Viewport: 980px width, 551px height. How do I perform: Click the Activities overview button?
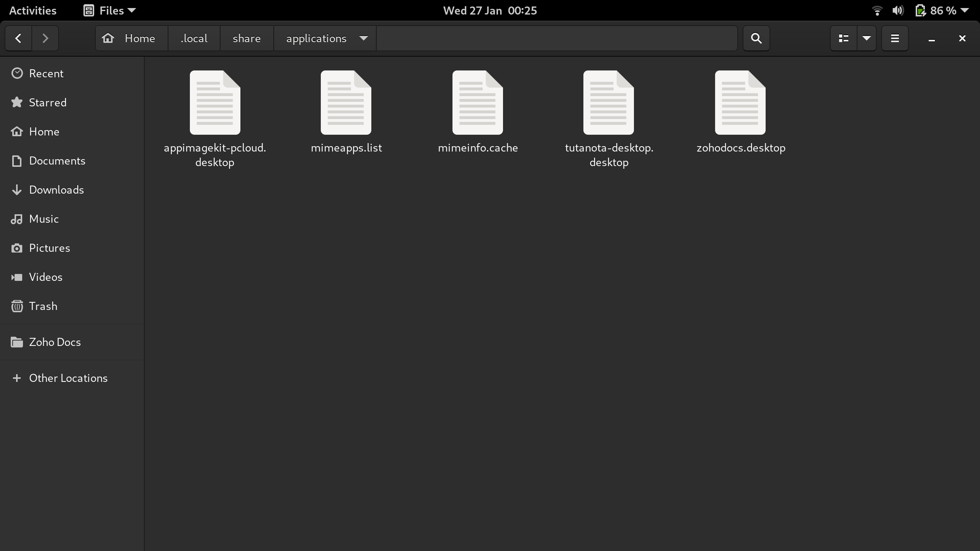click(x=33, y=10)
